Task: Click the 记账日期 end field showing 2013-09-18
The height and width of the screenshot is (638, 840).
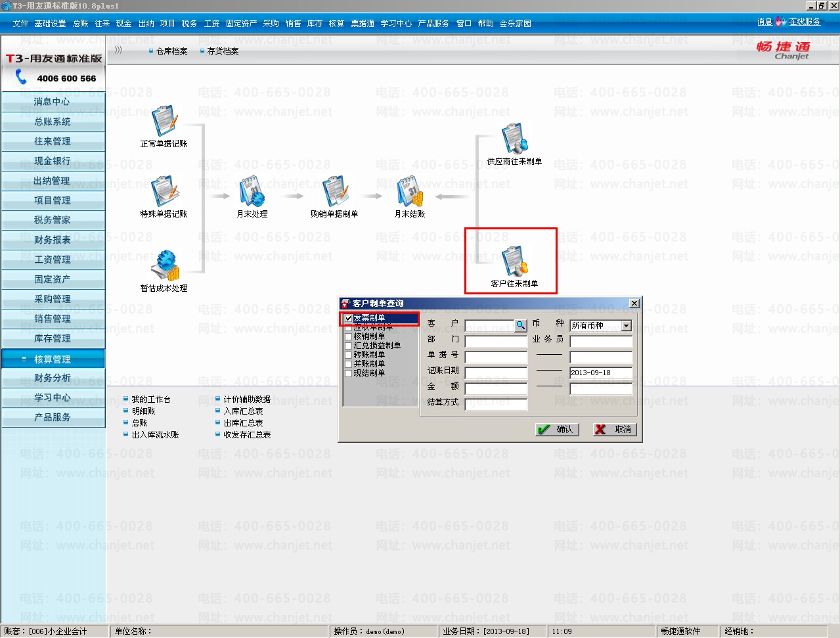Action: click(601, 373)
